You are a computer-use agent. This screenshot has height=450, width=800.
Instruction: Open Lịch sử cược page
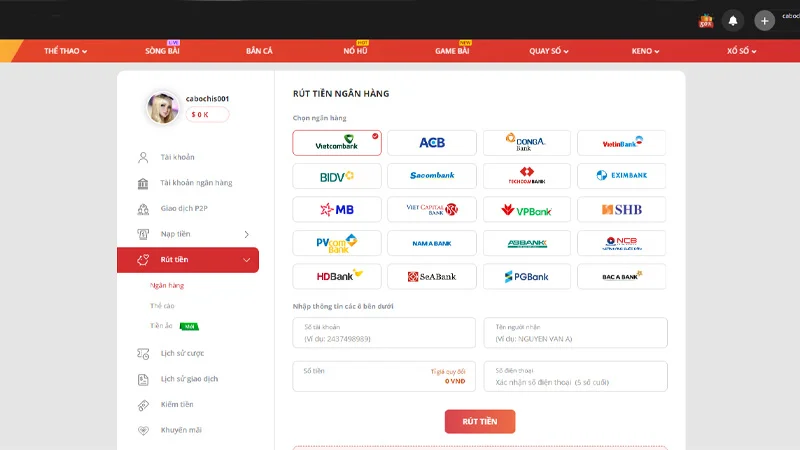182,353
